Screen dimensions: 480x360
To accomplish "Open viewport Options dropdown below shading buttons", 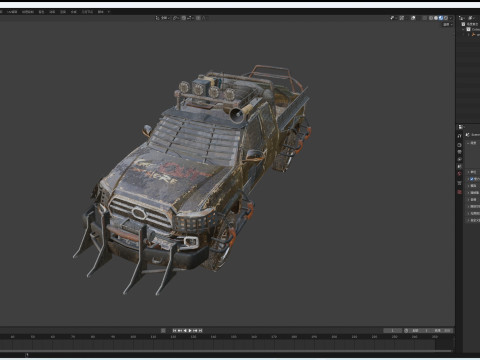I will [447, 25].
